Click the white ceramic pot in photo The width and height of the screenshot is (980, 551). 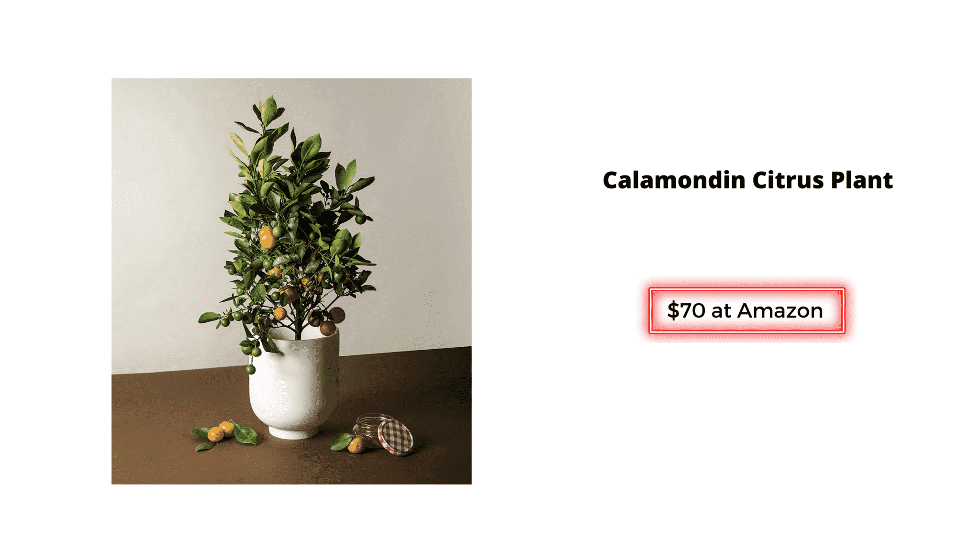coord(294,383)
